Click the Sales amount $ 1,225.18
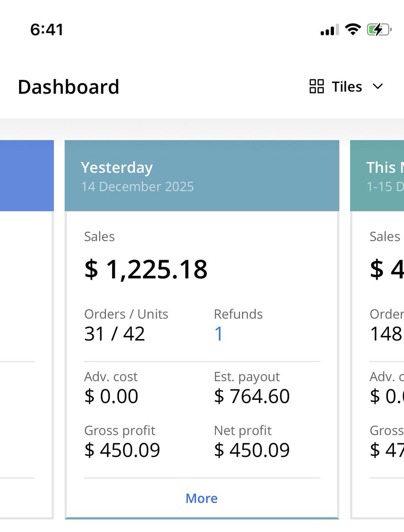This screenshot has height=532, width=404. click(x=146, y=270)
